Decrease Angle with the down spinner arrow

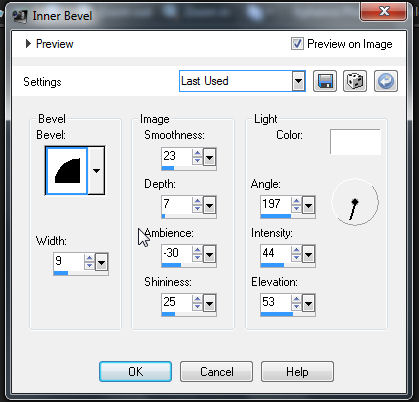[x=296, y=209]
